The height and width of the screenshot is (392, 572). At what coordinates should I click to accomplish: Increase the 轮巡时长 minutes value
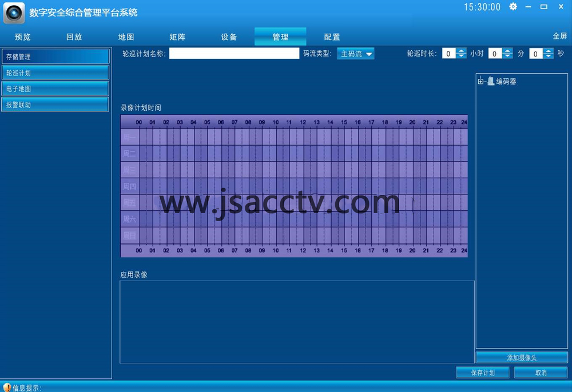507,51
